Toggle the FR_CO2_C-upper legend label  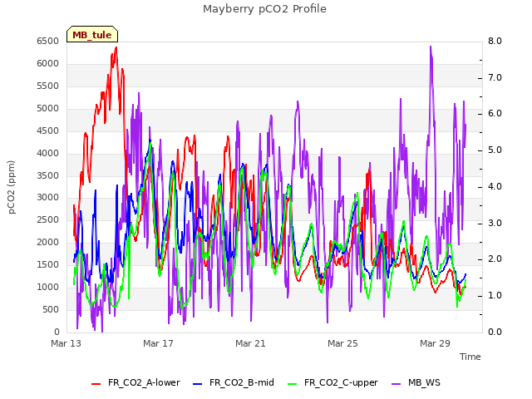pos(341,382)
